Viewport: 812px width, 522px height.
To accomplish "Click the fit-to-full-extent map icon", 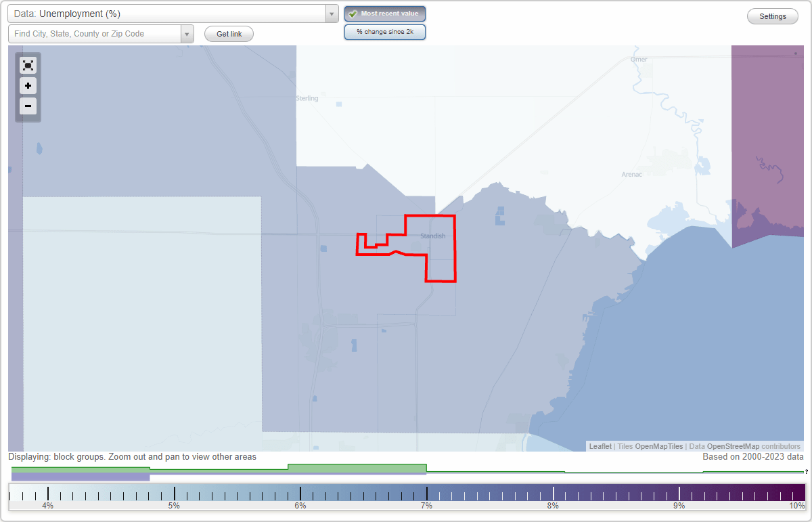I will click(x=28, y=65).
